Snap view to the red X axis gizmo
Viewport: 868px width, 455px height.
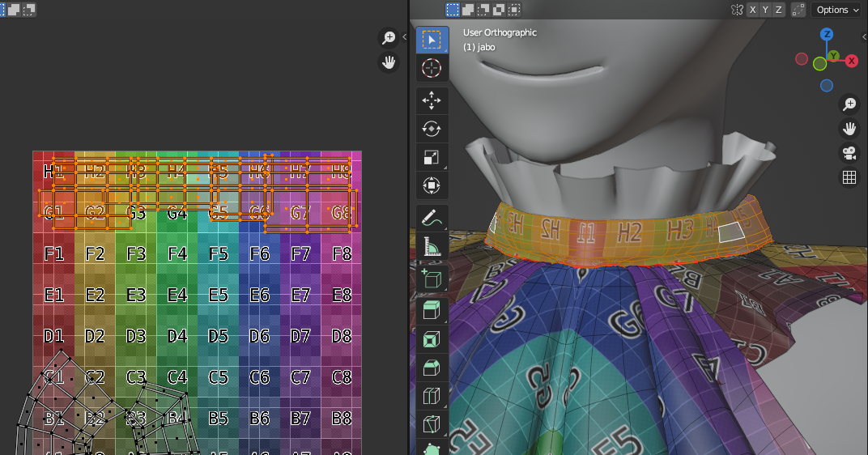tap(852, 61)
